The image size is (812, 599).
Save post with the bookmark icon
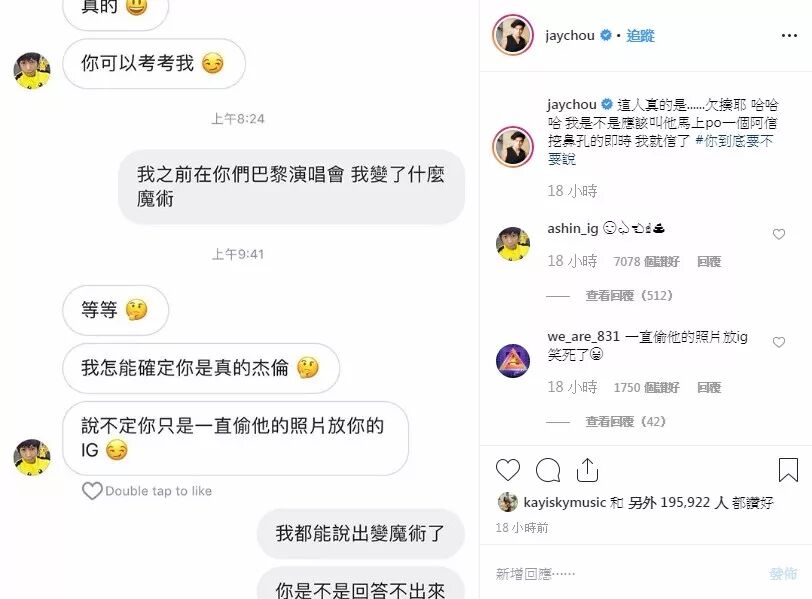788,470
